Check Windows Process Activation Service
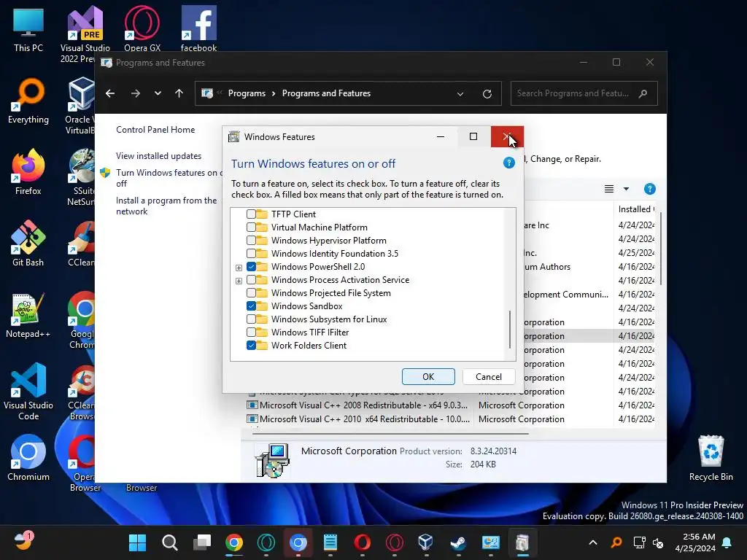This screenshot has width=747, height=560. coord(251,279)
